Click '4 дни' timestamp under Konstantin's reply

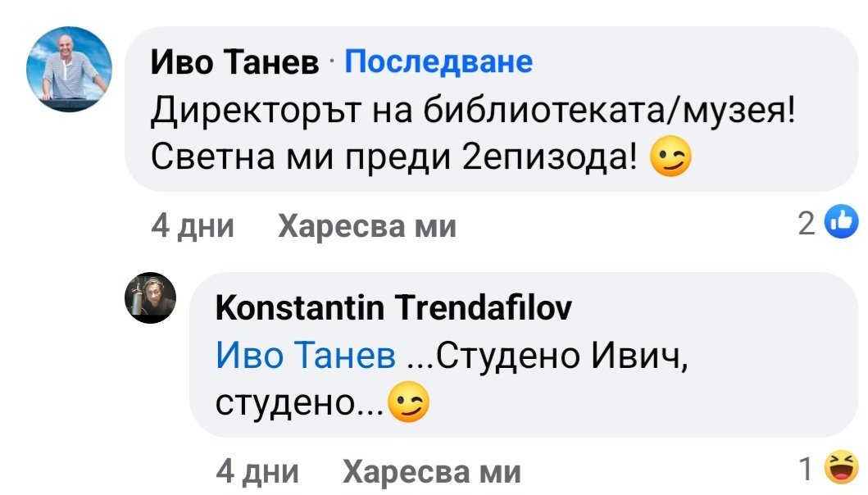point(257,472)
